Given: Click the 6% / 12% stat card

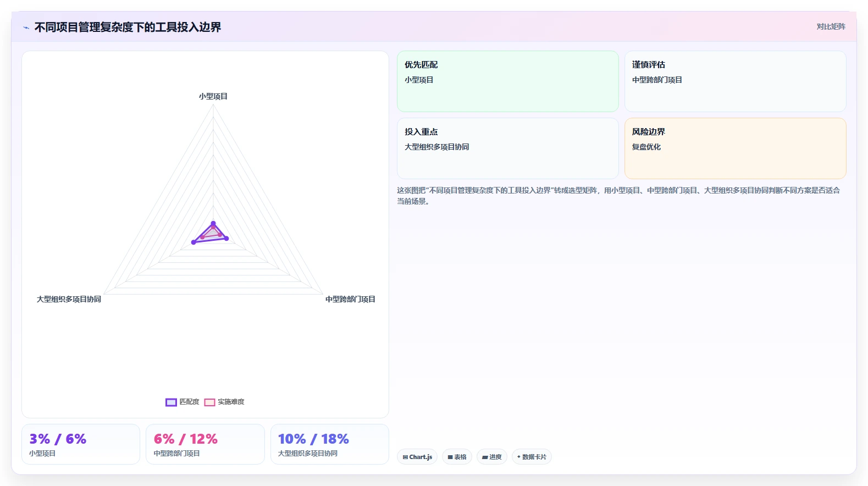Looking at the screenshot, I should 205,444.
